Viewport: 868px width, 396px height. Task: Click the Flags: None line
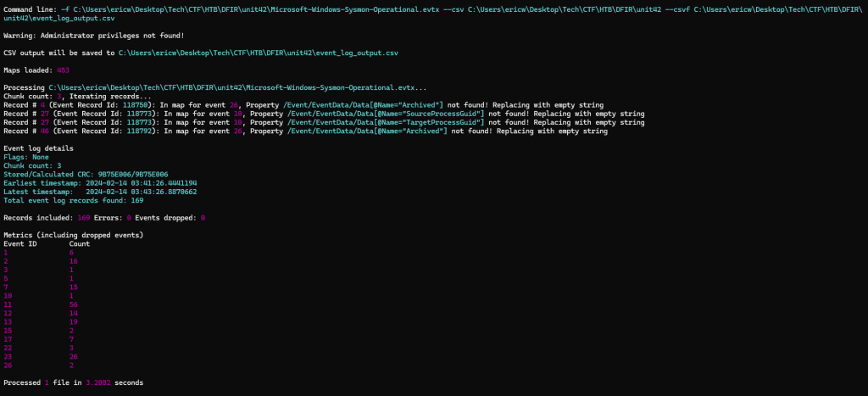(x=25, y=157)
